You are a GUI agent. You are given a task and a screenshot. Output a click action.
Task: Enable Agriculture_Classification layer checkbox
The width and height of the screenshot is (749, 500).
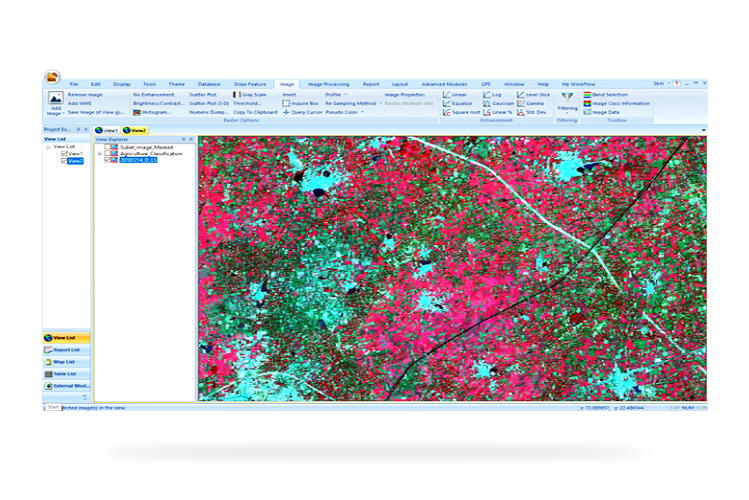point(107,154)
